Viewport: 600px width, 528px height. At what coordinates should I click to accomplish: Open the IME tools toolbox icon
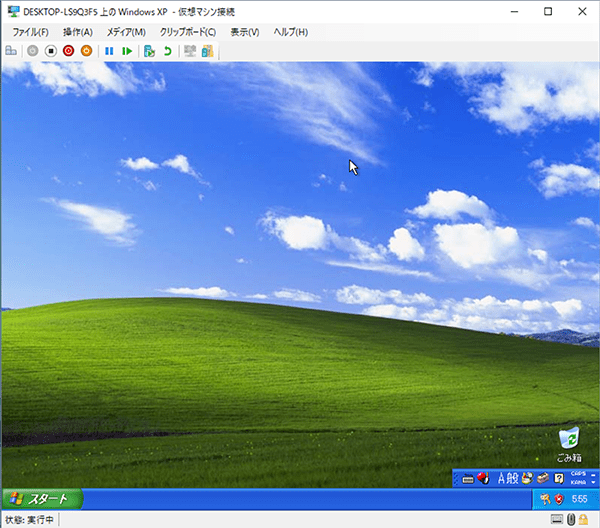click(x=543, y=478)
